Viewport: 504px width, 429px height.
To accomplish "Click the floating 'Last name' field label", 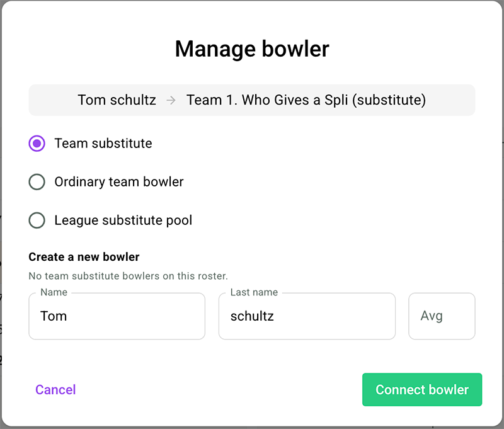I will [x=254, y=292].
